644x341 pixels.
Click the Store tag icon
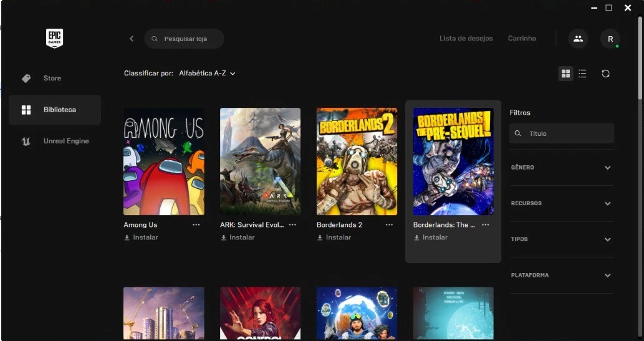(26, 78)
